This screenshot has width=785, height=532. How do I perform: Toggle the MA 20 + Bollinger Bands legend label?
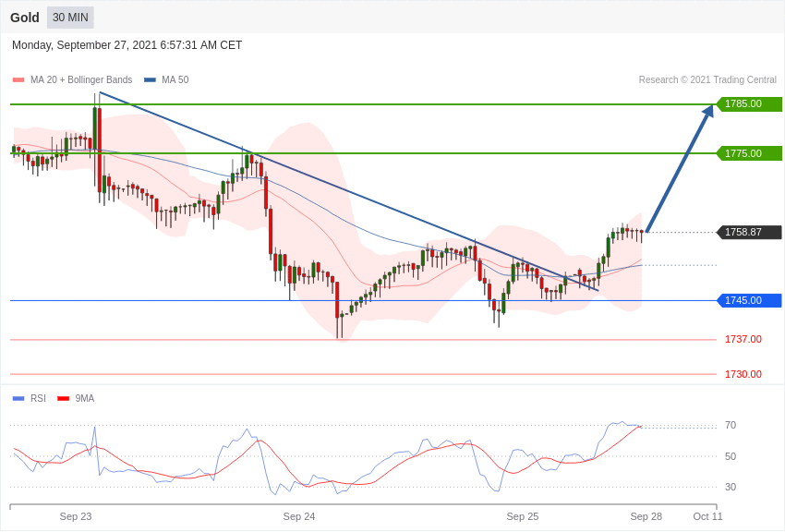coord(81,80)
